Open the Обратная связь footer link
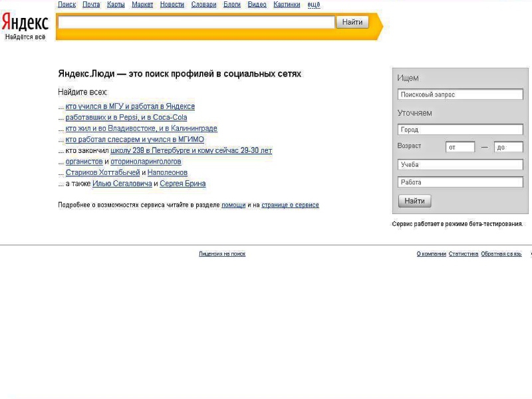The image size is (532, 399). pos(501,254)
